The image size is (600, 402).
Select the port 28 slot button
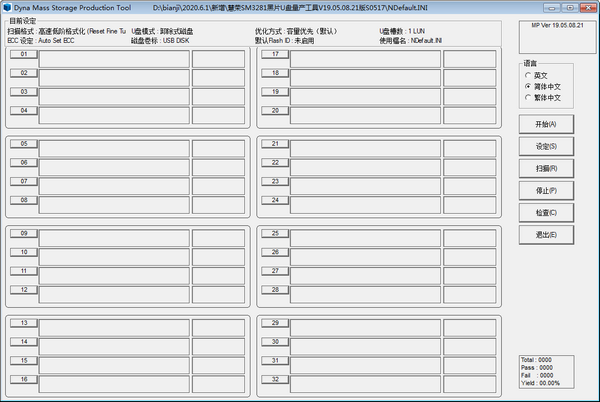pos(275,289)
